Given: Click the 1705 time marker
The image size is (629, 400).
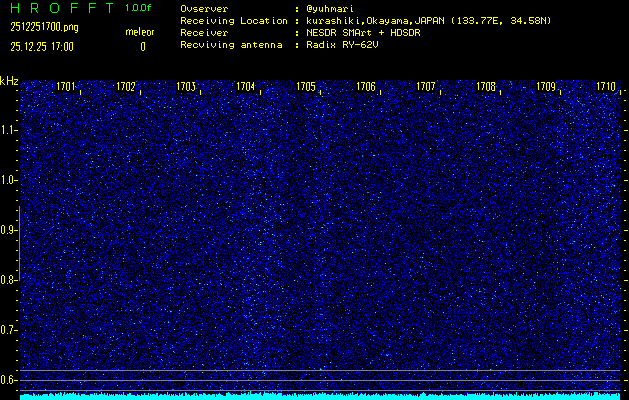Looking at the screenshot, I should click(306, 87).
